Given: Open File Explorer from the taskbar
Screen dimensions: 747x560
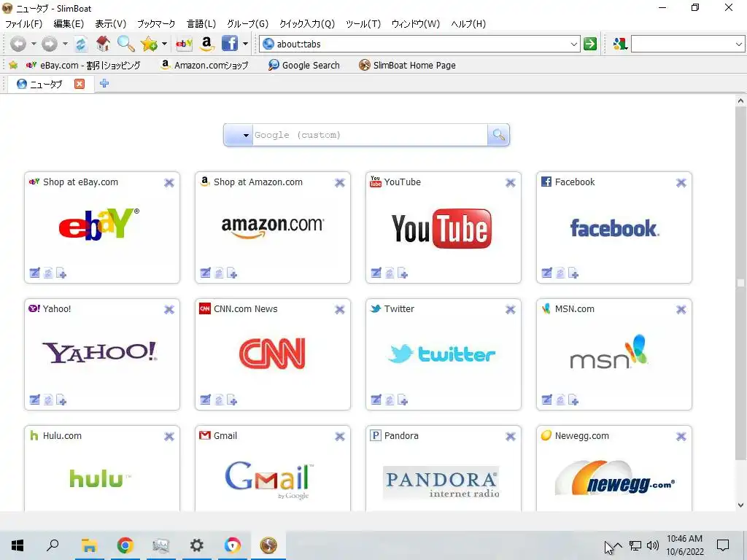Looking at the screenshot, I should pyautogui.click(x=89, y=545).
